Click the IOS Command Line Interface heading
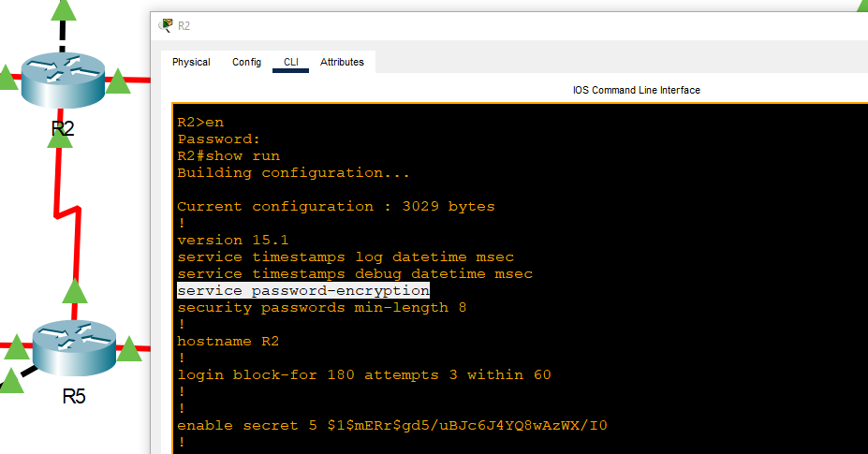This screenshot has height=454, width=868. click(x=636, y=91)
